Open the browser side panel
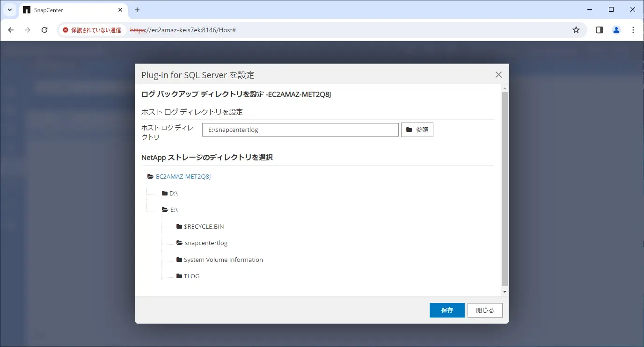The height and width of the screenshot is (347, 644). coord(600,30)
